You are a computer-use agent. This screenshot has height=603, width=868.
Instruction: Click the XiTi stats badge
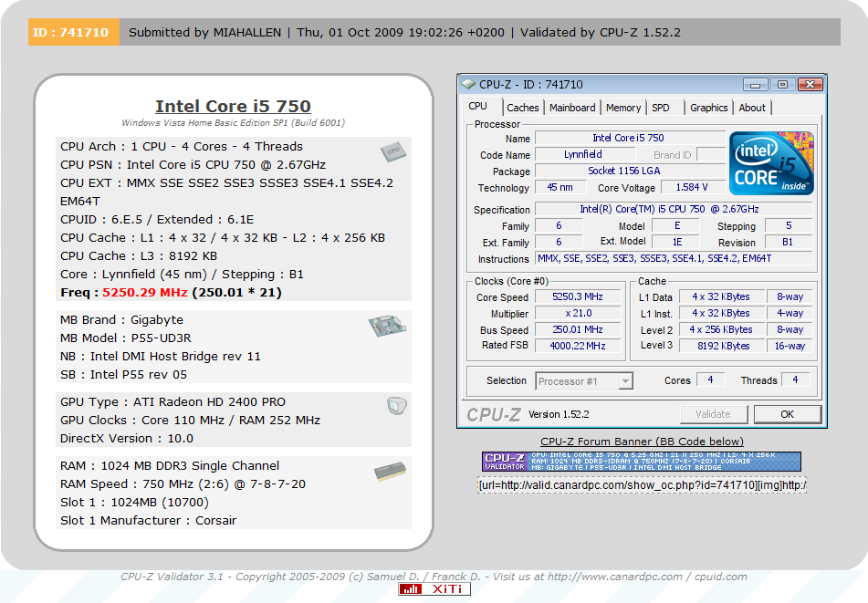pyautogui.click(x=434, y=588)
